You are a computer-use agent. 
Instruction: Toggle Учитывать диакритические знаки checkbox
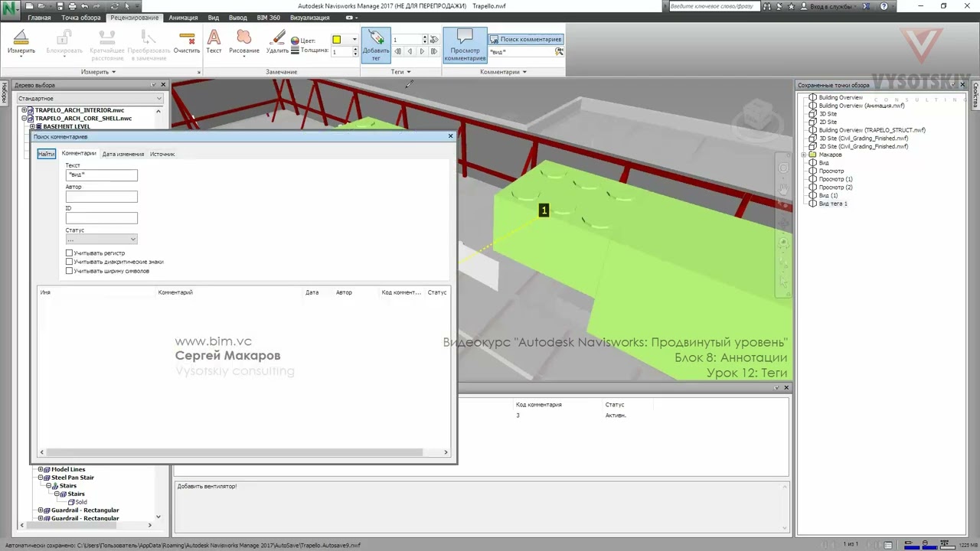tap(69, 262)
